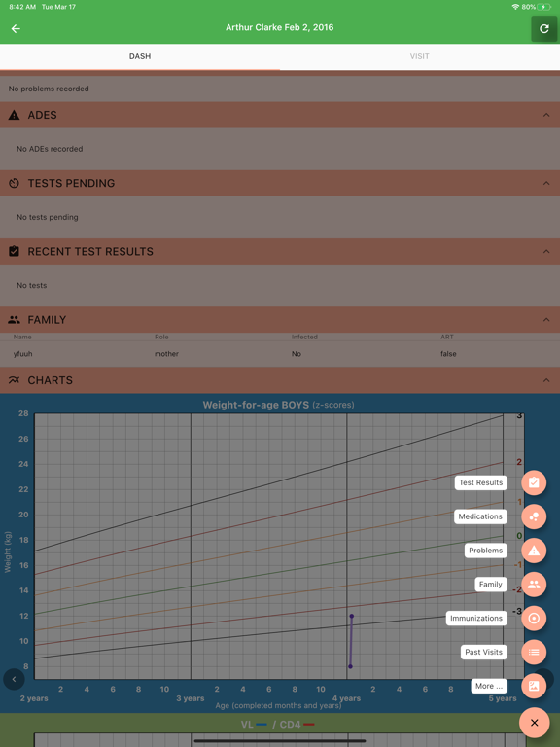The image size is (560, 747).
Task: Select the Past Visits label
Action: point(483,652)
